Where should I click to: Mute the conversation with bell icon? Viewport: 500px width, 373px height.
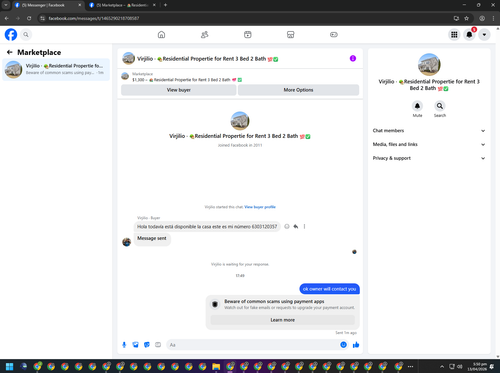tap(417, 106)
